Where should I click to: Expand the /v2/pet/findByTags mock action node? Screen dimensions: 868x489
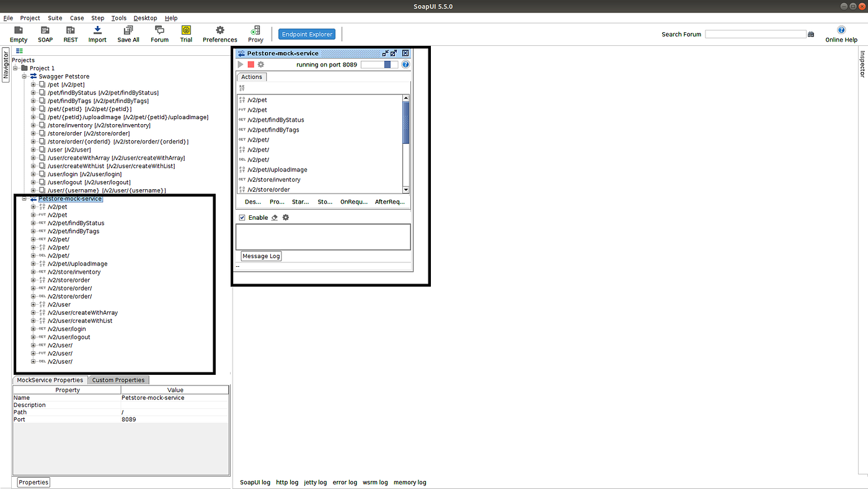33,231
